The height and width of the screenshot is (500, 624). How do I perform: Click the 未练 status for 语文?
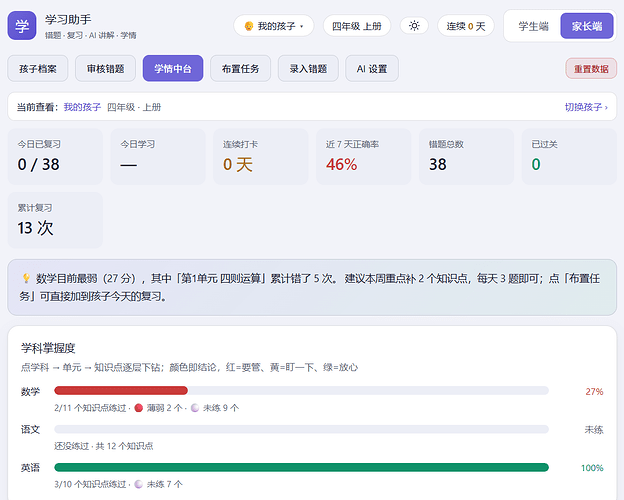click(594, 430)
